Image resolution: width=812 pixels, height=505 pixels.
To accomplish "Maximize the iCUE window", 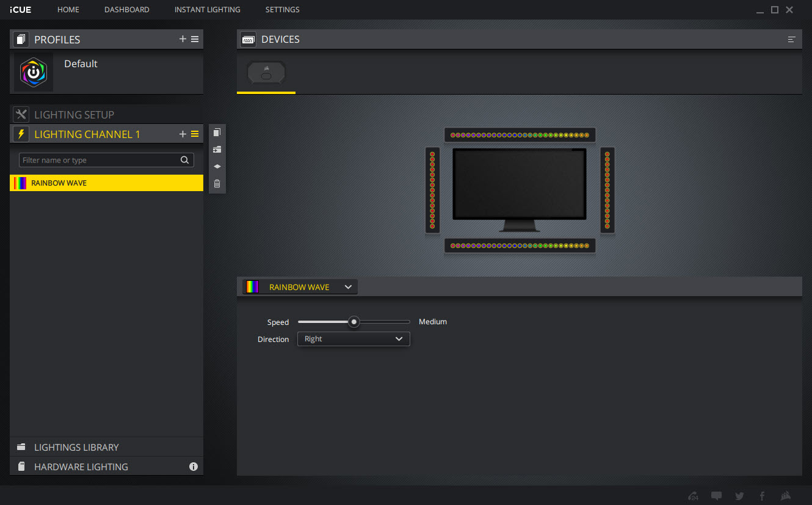I will pos(775,10).
